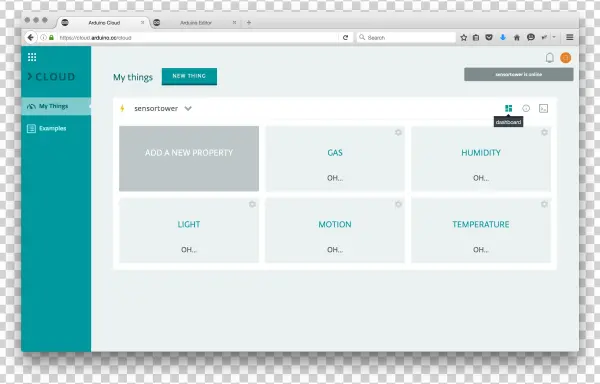Open My Things in sidebar
The image size is (600, 384).
click(56, 106)
